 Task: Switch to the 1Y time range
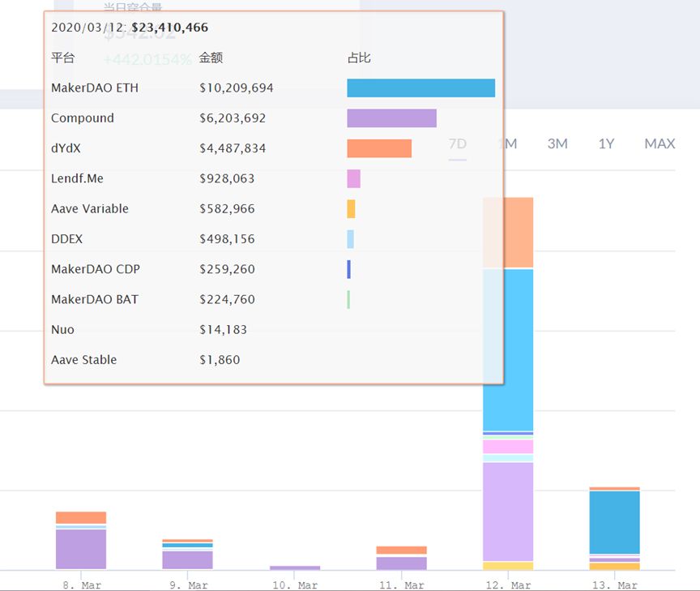(606, 143)
